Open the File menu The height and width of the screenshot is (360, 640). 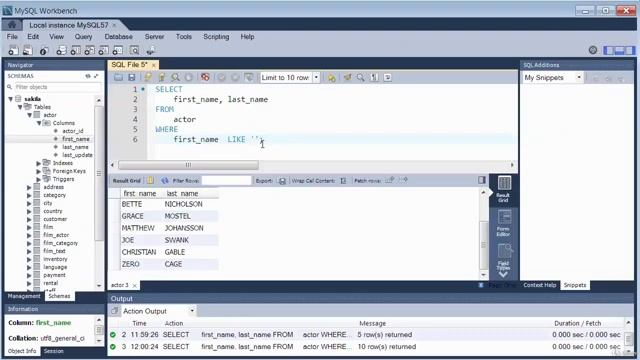tap(12, 37)
